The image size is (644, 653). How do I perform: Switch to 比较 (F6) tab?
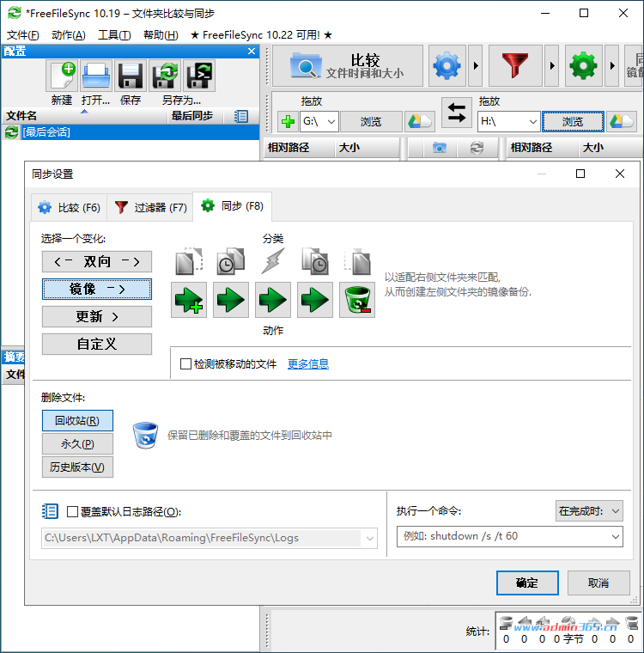pyautogui.click(x=70, y=207)
